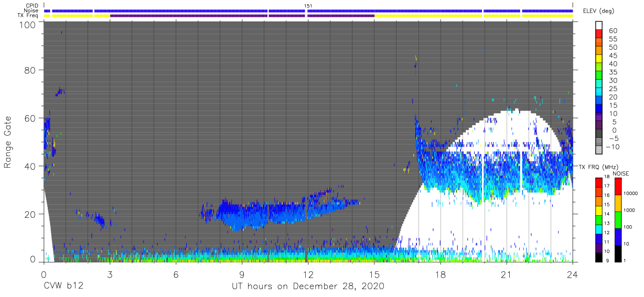This screenshot has width=644, height=297.
Task: Click the orange segment of the NOISE colorbar
Action: 617,203
